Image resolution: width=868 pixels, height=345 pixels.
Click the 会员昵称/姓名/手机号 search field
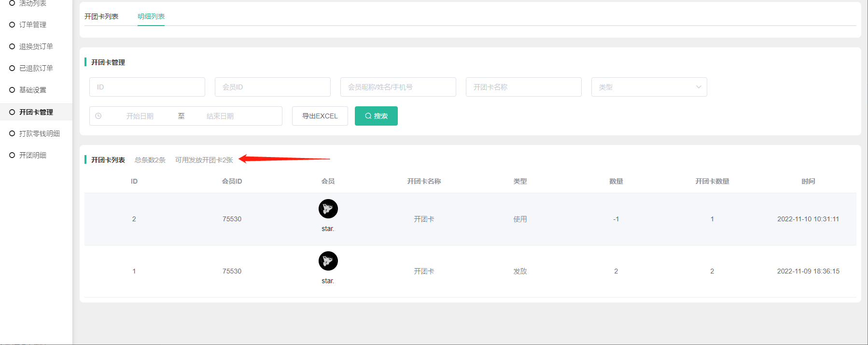pyautogui.click(x=398, y=87)
